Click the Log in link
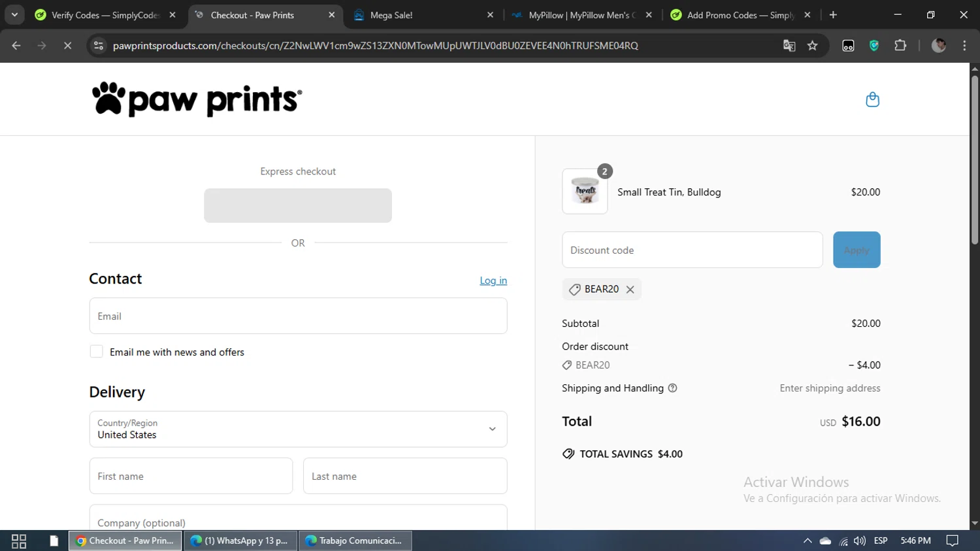 click(493, 280)
